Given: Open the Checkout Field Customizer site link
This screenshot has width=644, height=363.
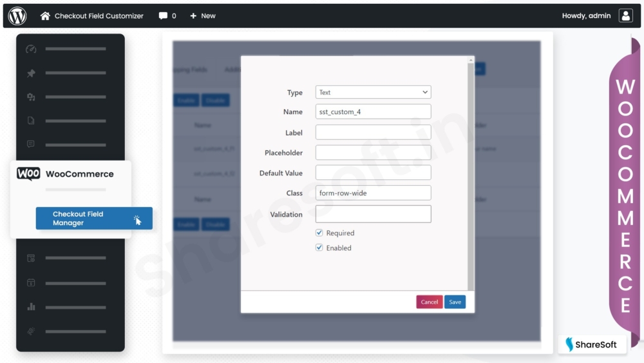Looking at the screenshot, I should (99, 15).
